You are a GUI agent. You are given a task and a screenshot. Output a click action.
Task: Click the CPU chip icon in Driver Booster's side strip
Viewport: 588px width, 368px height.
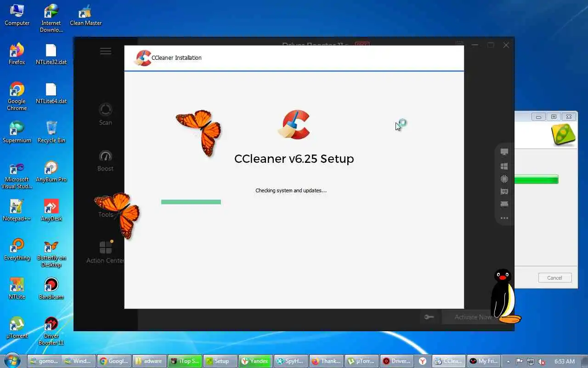tap(504, 179)
